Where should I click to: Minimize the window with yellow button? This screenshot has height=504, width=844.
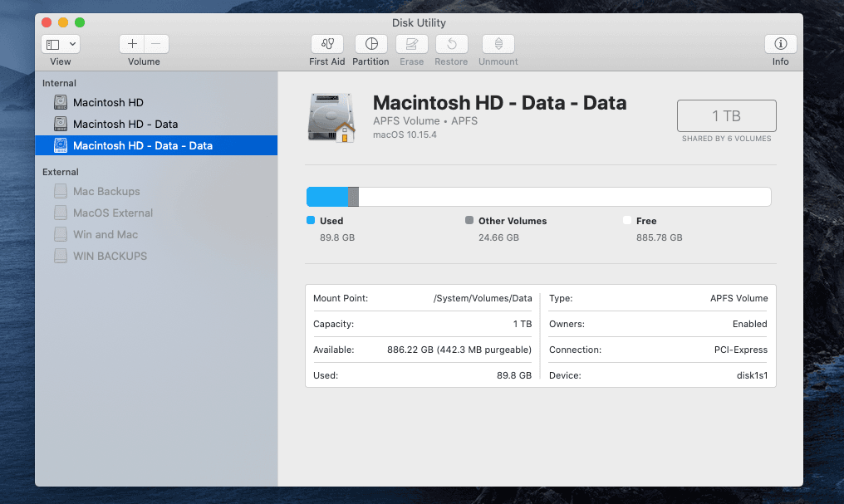click(63, 22)
